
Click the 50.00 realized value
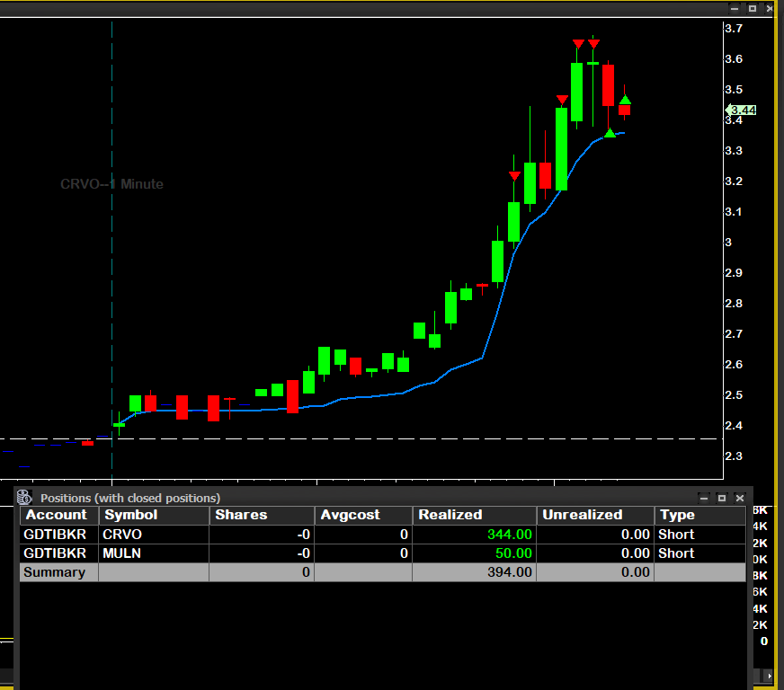click(513, 553)
